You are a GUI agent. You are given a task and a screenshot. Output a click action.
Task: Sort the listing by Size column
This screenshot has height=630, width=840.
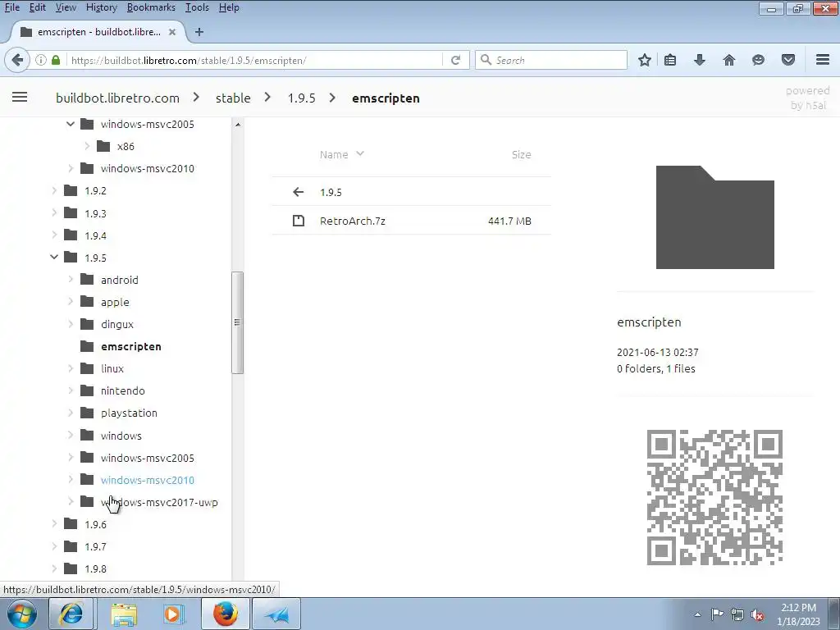521,154
